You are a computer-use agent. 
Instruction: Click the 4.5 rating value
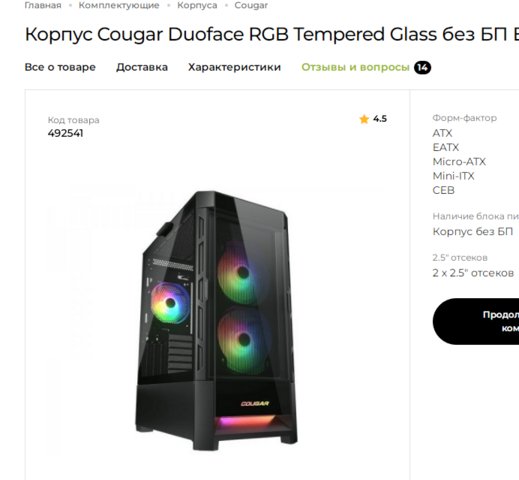click(380, 119)
